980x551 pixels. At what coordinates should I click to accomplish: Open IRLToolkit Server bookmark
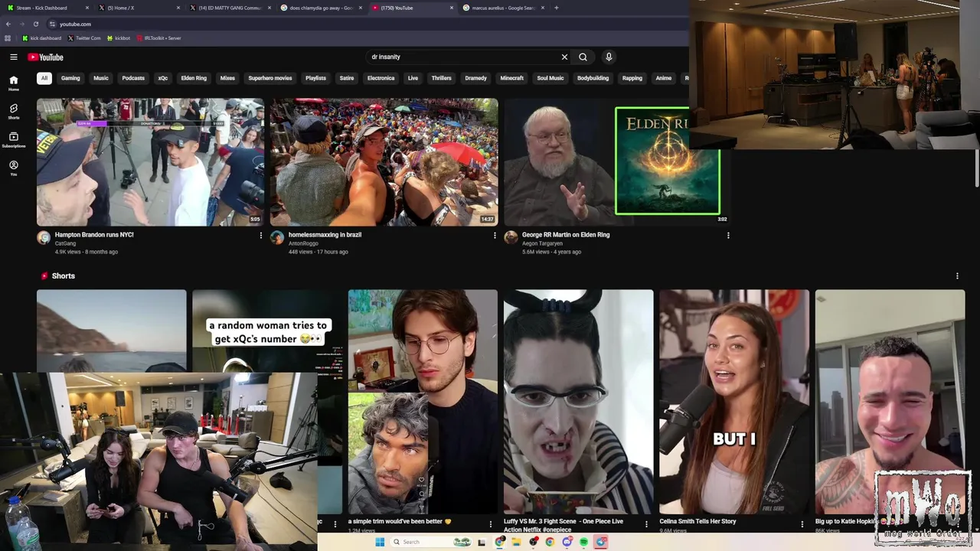point(159,37)
